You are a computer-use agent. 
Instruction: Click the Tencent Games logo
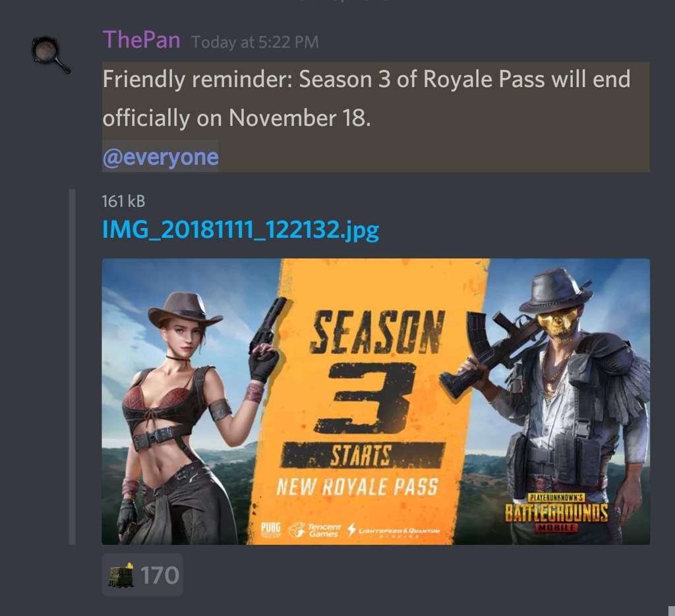(x=314, y=530)
